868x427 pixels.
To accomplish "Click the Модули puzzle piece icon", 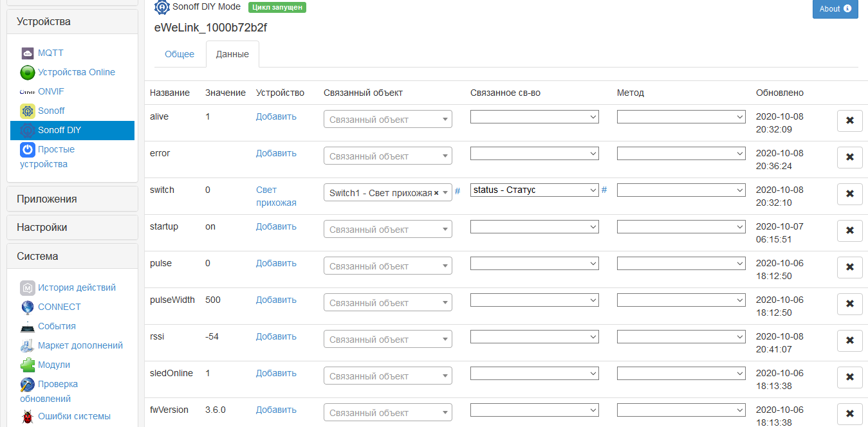I will point(27,365).
